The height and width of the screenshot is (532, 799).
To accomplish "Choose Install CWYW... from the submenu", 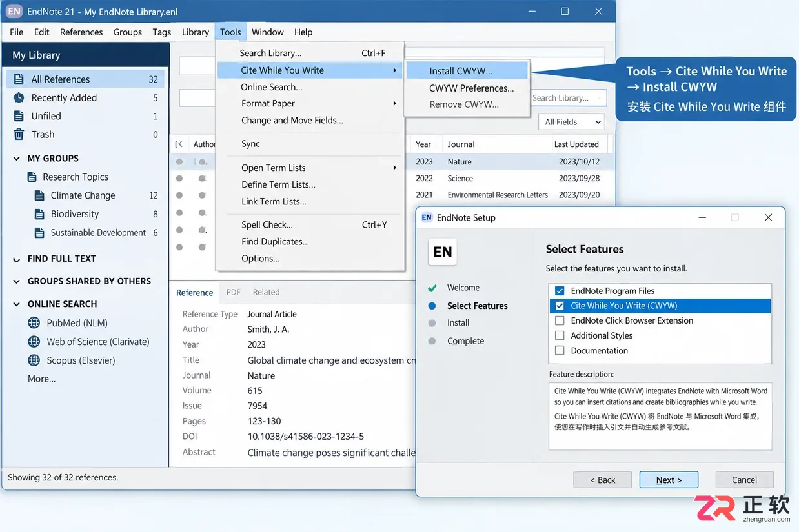I will pos(467,71).
